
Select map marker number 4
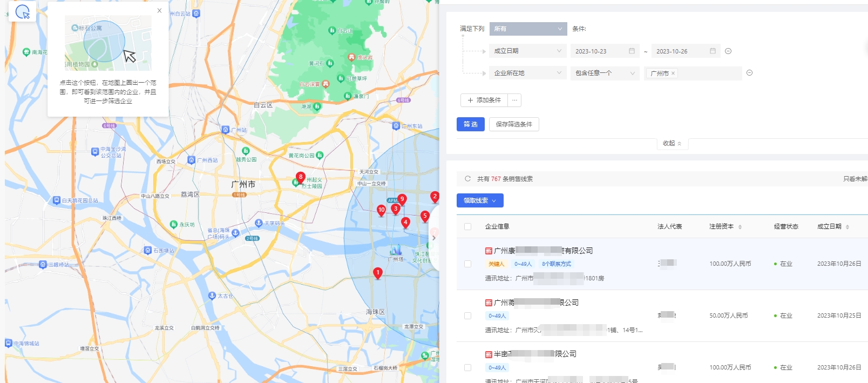[405, 223]
